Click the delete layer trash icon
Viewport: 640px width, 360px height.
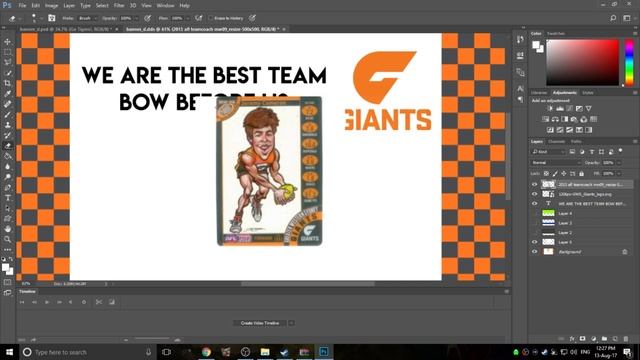point(626,339)
